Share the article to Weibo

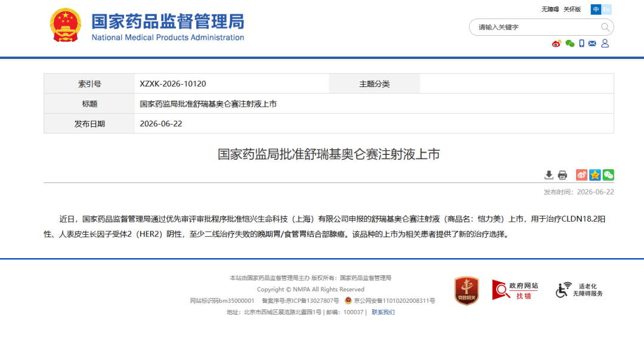tap(581, 175)
